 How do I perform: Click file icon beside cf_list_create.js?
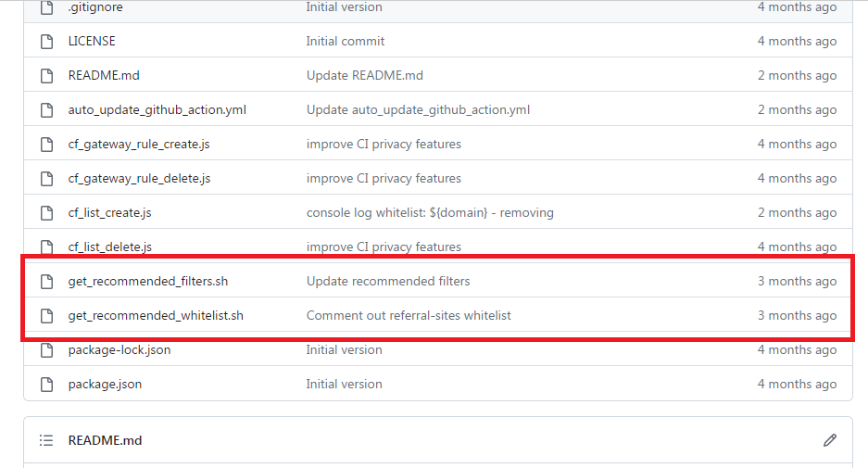pyautogui.click(x=47, y=213)
